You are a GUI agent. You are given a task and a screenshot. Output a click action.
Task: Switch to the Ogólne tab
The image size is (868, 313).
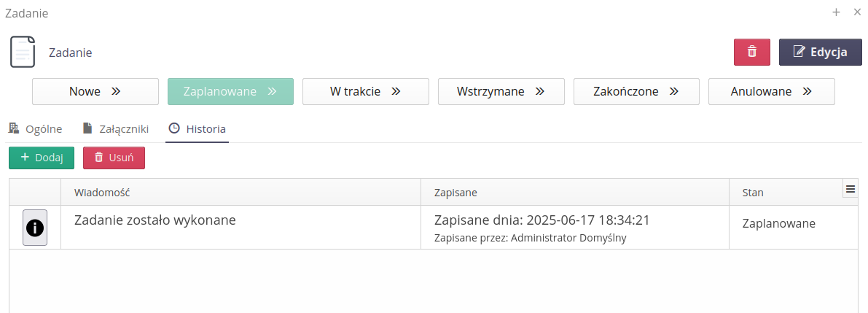(35, 129)
